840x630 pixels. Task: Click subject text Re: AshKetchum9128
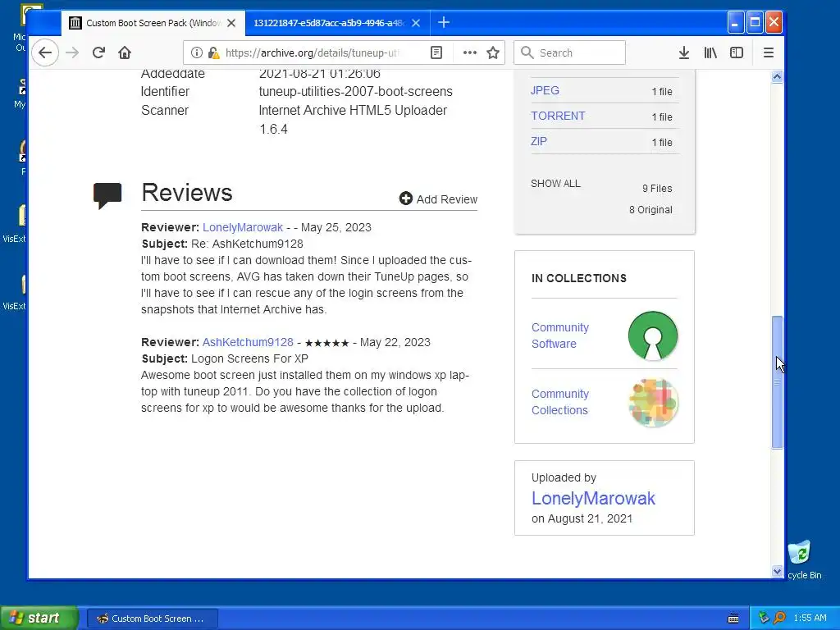tap(247, 244)
